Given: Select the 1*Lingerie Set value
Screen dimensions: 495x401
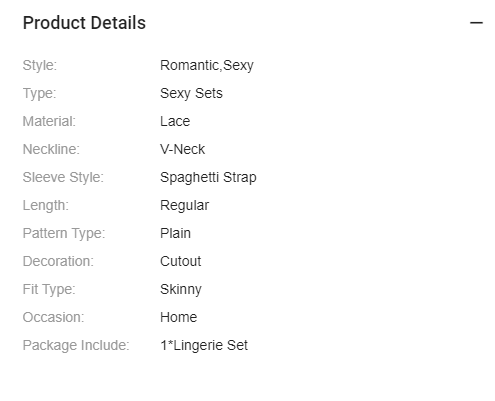Looking at the screenshot, I should [204, 345].
